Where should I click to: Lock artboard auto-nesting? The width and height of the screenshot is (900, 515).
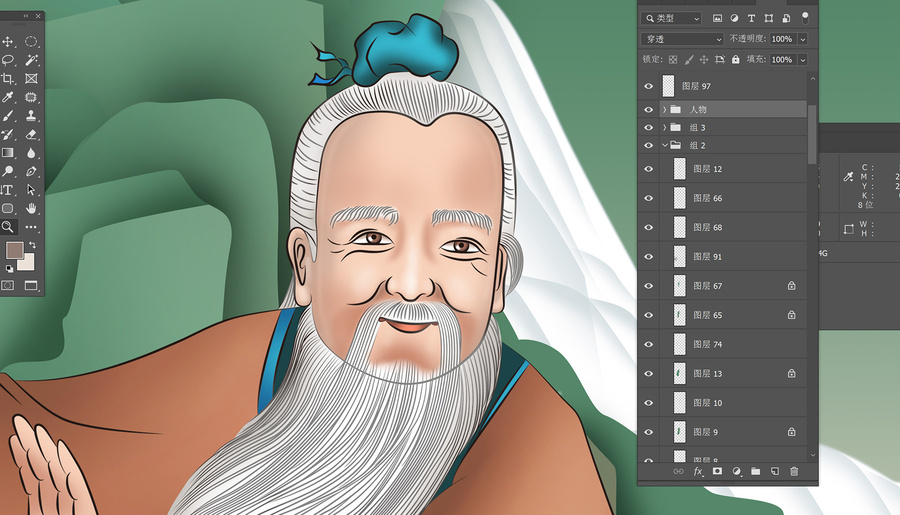(720, 60)
